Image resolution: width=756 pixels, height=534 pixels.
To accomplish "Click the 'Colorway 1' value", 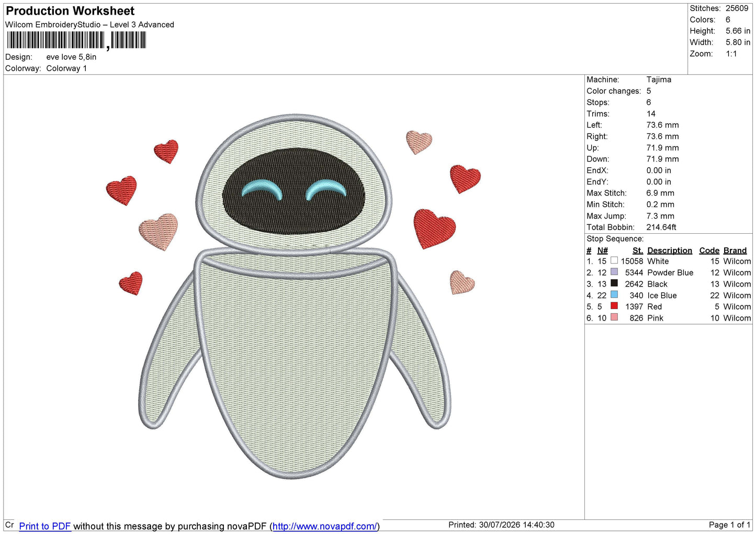I will click(66, 69).
